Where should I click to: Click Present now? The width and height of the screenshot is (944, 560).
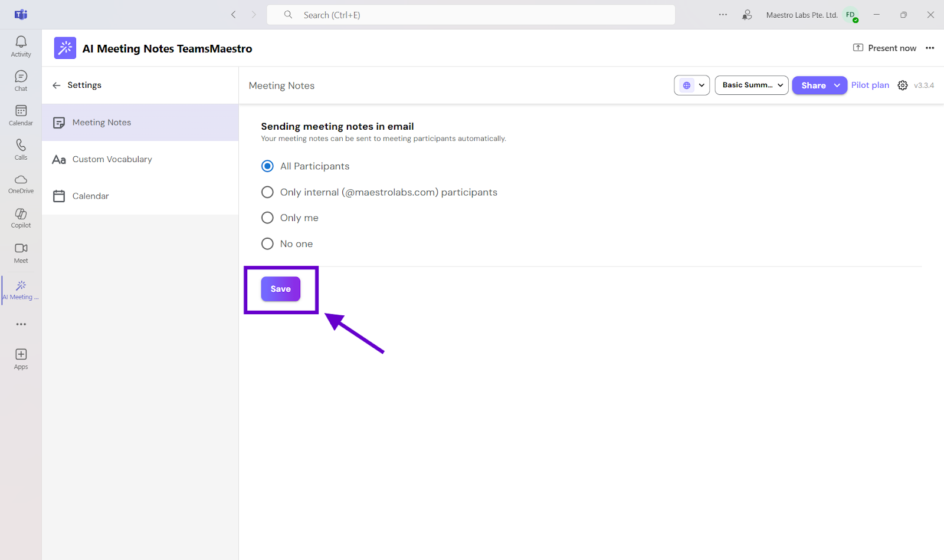point(885,48)
